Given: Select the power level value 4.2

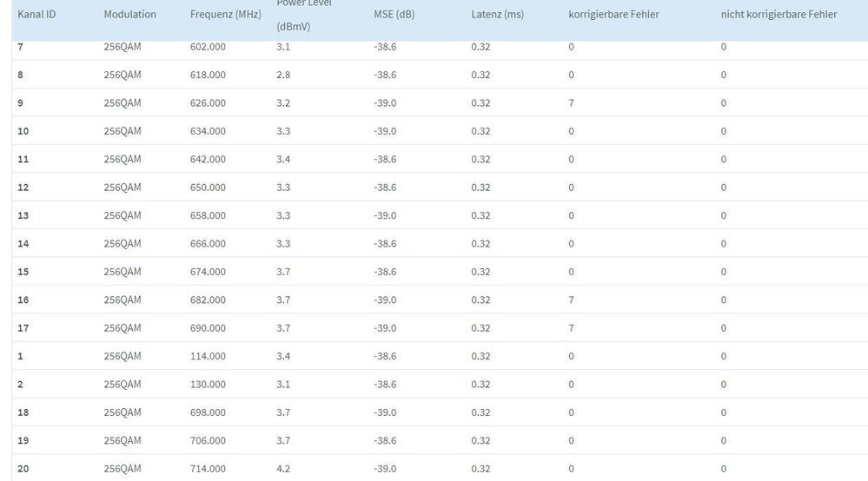Looking at the screenshot, I should coord(283,469).
